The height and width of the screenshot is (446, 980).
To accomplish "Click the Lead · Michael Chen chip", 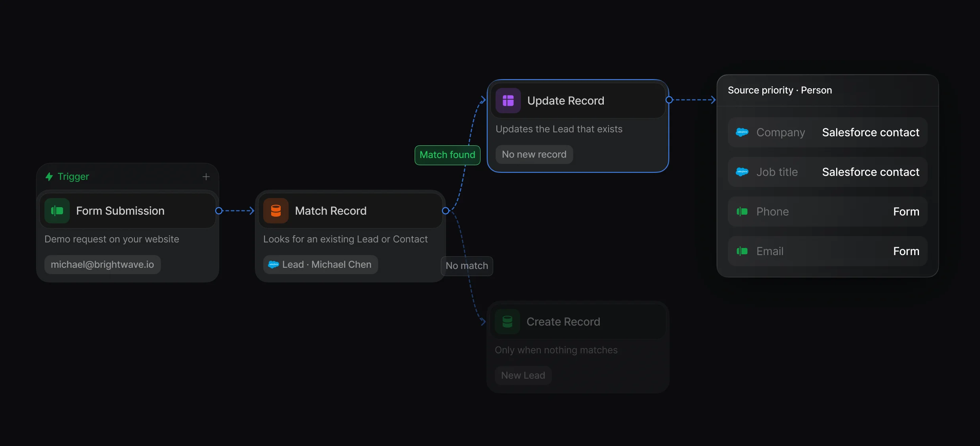I will tap(320, 265).
